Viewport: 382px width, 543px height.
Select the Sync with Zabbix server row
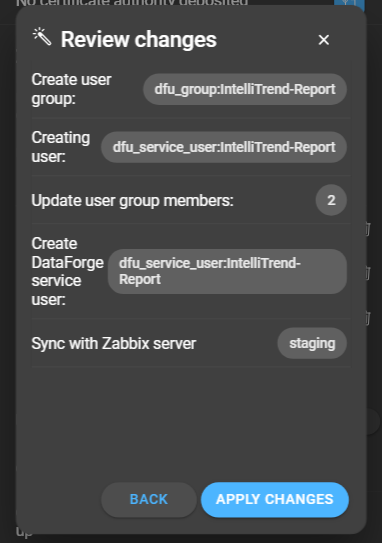(191, 343)
